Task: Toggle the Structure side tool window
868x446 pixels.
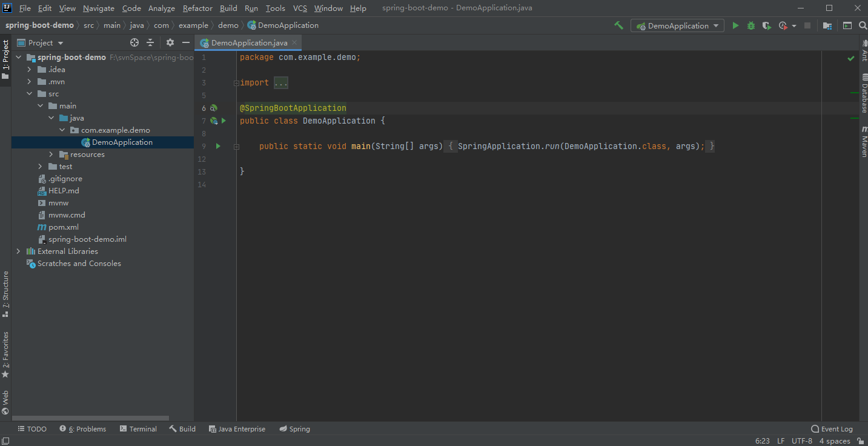Action: pyautogui.click(x=5, y=293)
